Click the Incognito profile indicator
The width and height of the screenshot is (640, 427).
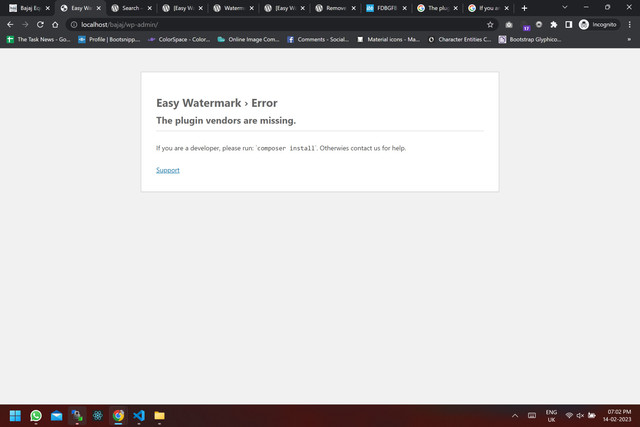tap(598, 24)
